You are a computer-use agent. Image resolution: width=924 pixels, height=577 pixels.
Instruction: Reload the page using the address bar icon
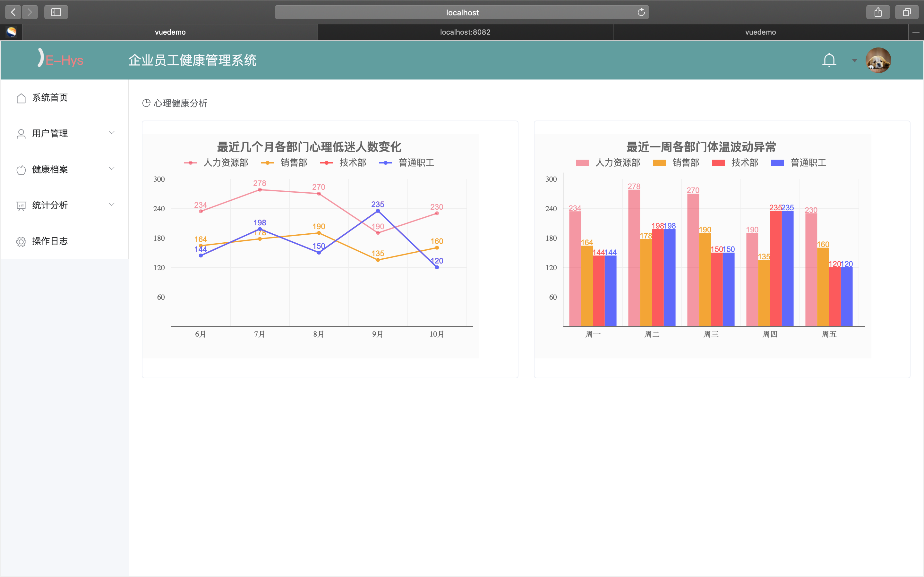point(641,12)
